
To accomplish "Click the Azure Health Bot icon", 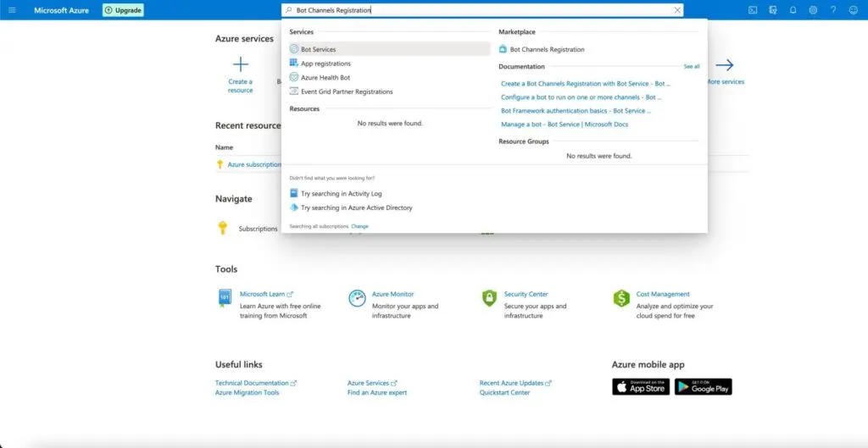I will tap(294, 77).
